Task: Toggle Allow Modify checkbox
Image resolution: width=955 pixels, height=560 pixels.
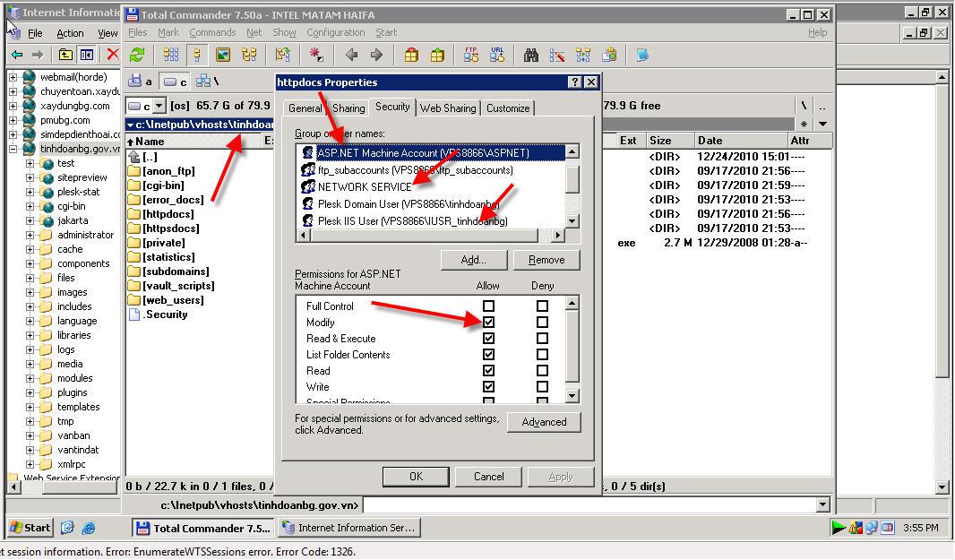Action: pyautogui.click(x=488, y=322)
